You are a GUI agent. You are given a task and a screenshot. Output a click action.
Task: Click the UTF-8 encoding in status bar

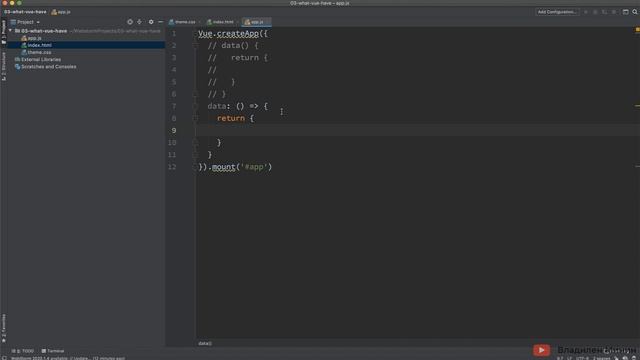click(x=582, y=358)
